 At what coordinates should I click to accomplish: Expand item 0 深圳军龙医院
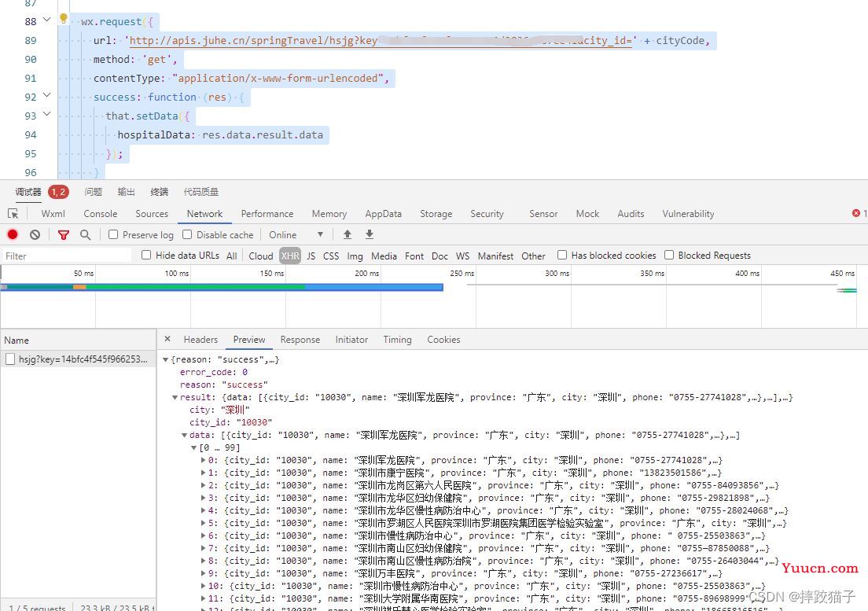(203, 460)
